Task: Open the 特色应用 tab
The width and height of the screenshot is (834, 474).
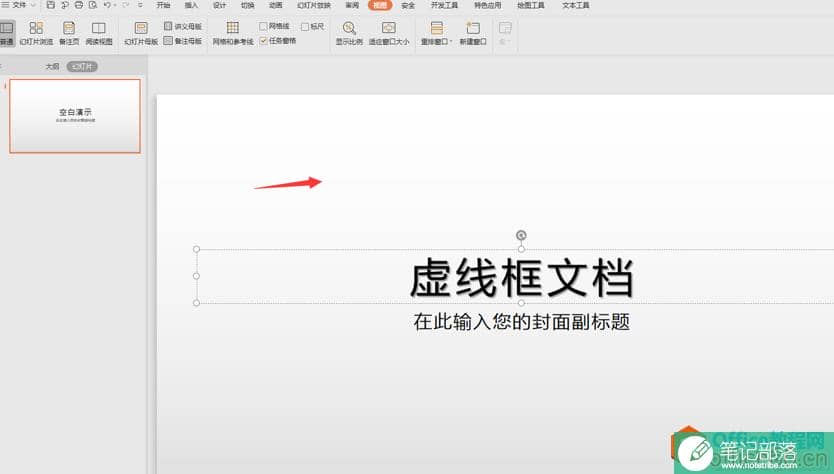Action: [x=488, y=5]
